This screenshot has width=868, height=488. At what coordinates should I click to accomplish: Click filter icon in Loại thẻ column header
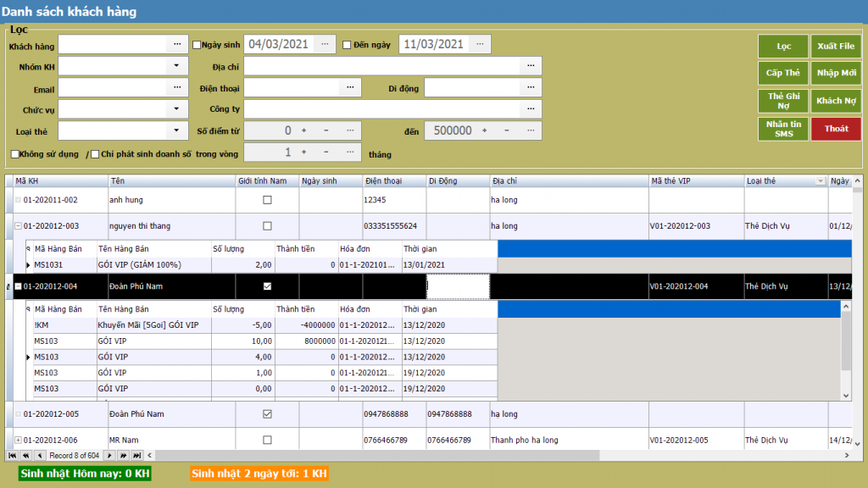coord(820,181)
